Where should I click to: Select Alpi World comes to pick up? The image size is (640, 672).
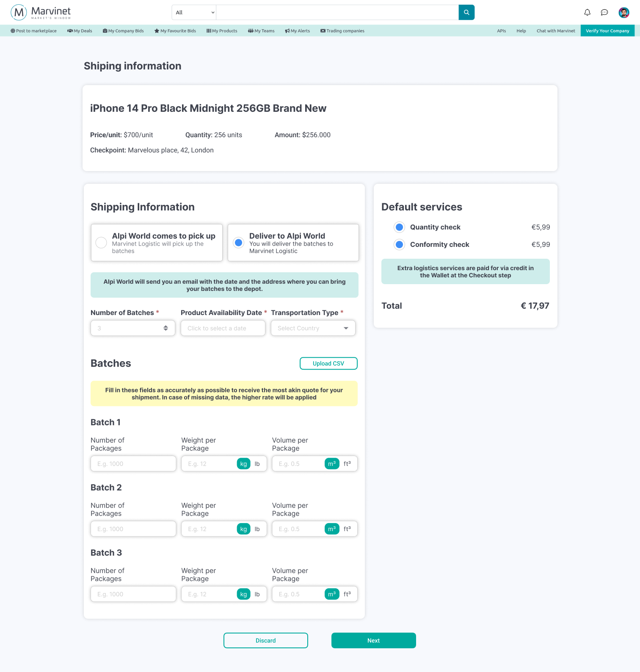point(157,243)
